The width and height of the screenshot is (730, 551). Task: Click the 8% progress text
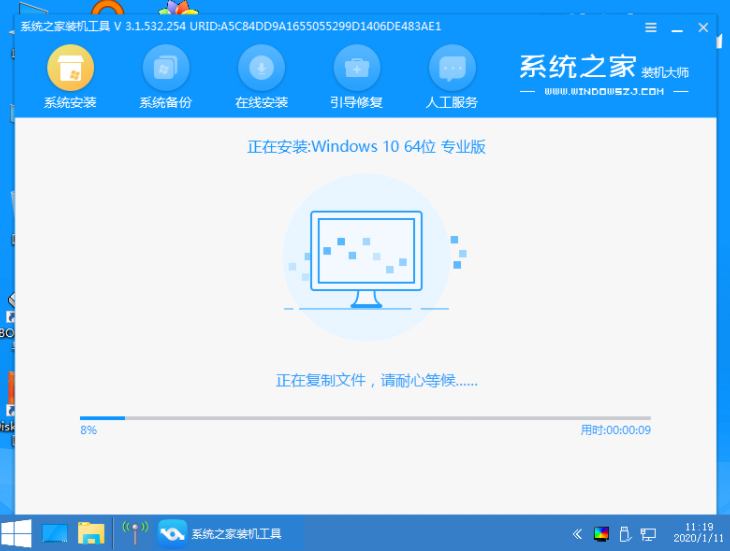point(88,430)
